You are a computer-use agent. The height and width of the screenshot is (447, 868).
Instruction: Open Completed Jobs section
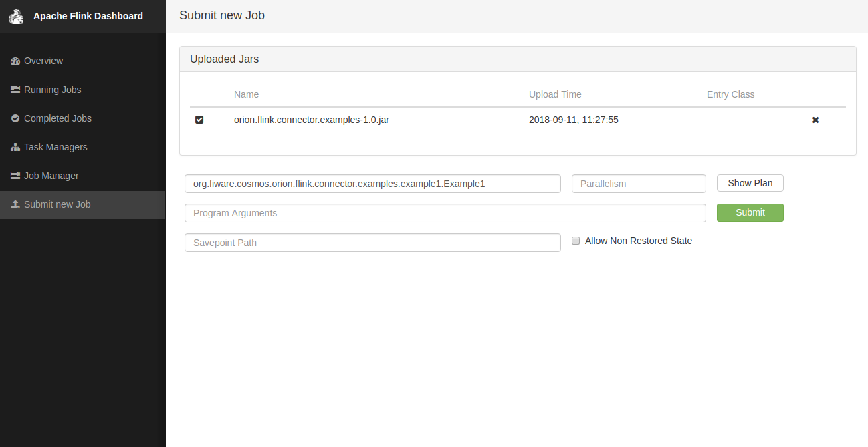pyautogui.click(x=82, y=118)
